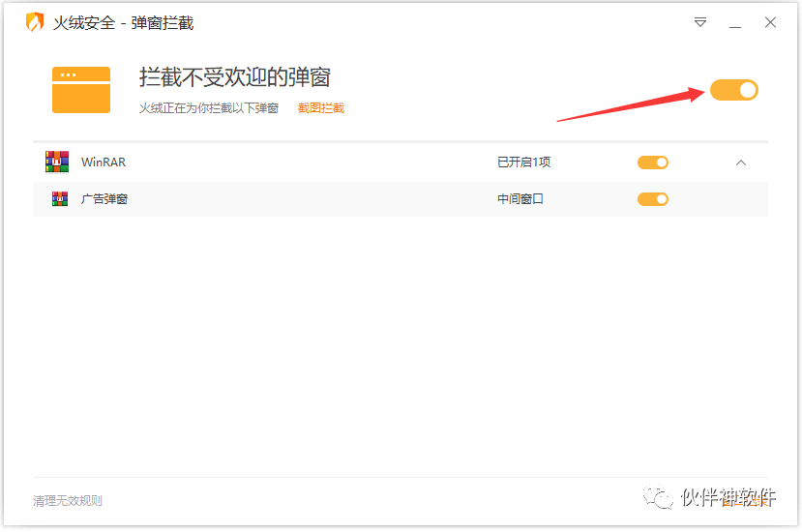Toggle the WinRAR blocking switch
Screen dimensions: 802x532
coord(653,163)
